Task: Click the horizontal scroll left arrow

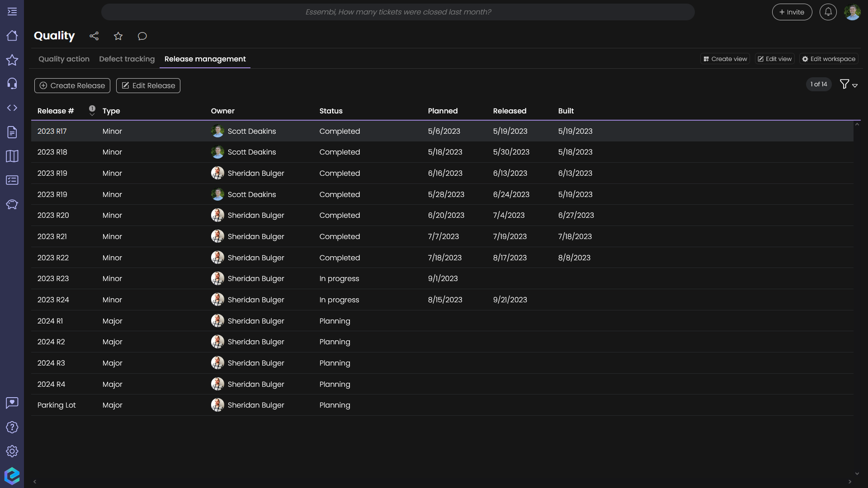Action: [x=35, y=482]
